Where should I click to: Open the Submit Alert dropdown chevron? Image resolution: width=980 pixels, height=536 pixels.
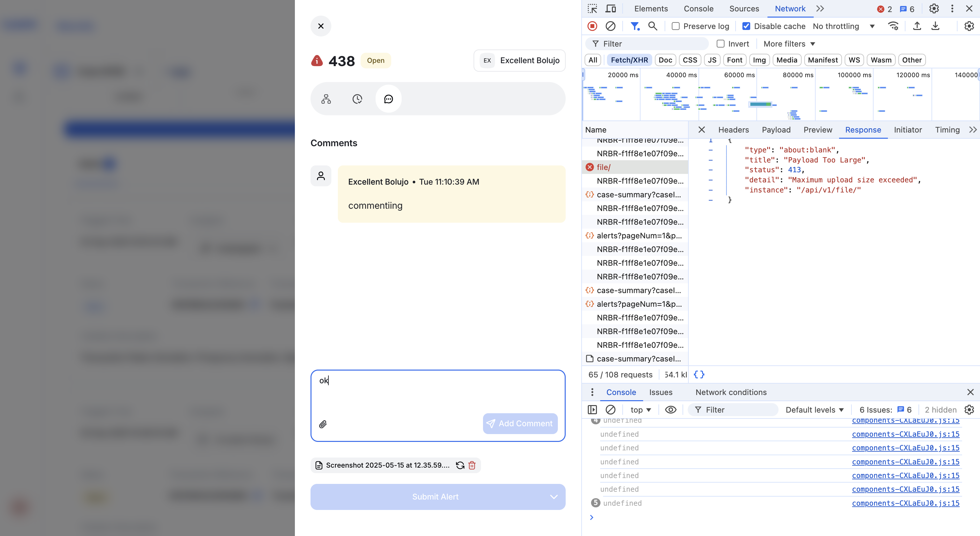[x=554, y=497]
